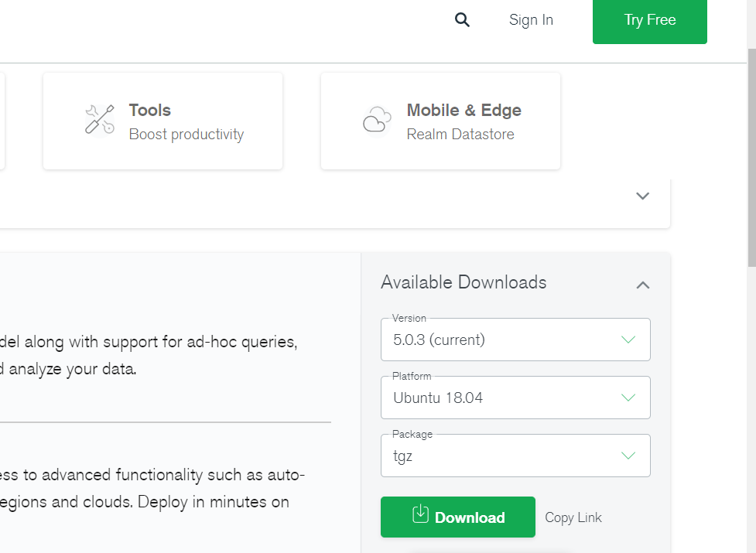Click the page's vertical scrollbar thumb
756x553 pixels.
(x=751, y=155)
